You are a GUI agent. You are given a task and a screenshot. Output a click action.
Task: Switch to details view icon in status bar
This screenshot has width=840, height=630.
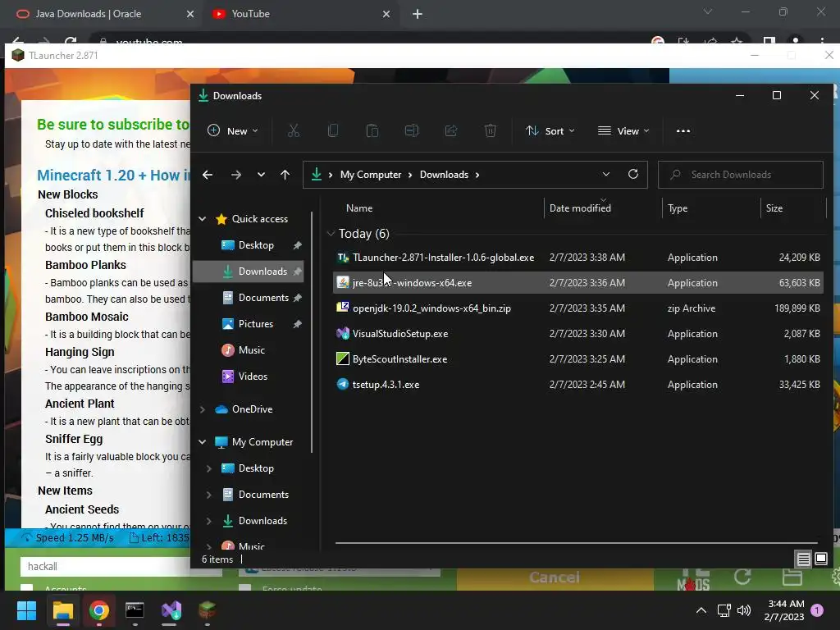804,559
